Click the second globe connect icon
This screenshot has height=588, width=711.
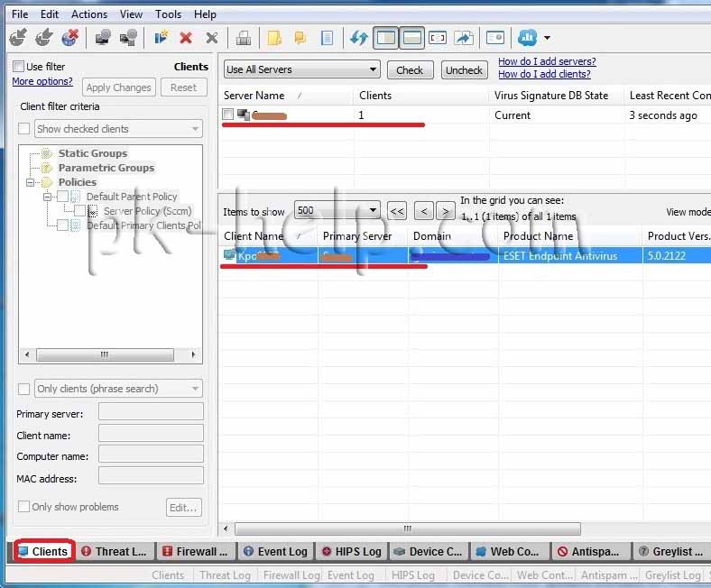44,38
